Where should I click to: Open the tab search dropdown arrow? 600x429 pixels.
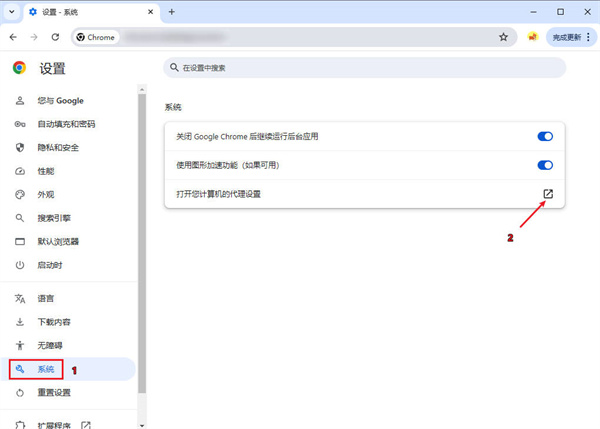pyautogui.click(x=12, y=12)
